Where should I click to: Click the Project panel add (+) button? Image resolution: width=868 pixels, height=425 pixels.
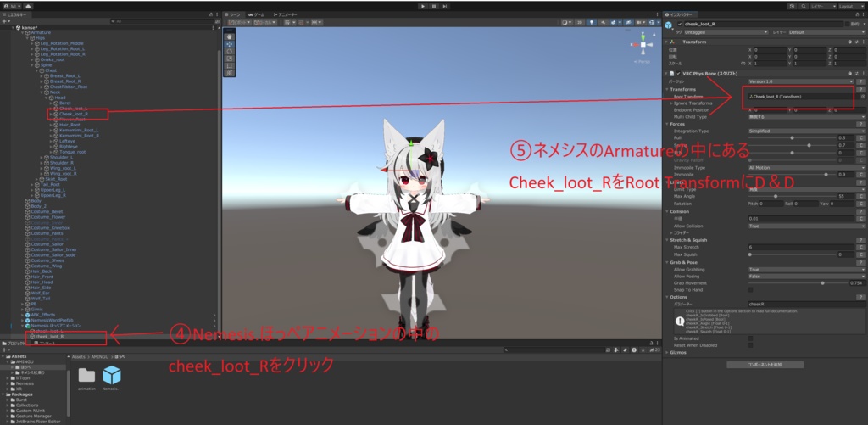point(4,350)
